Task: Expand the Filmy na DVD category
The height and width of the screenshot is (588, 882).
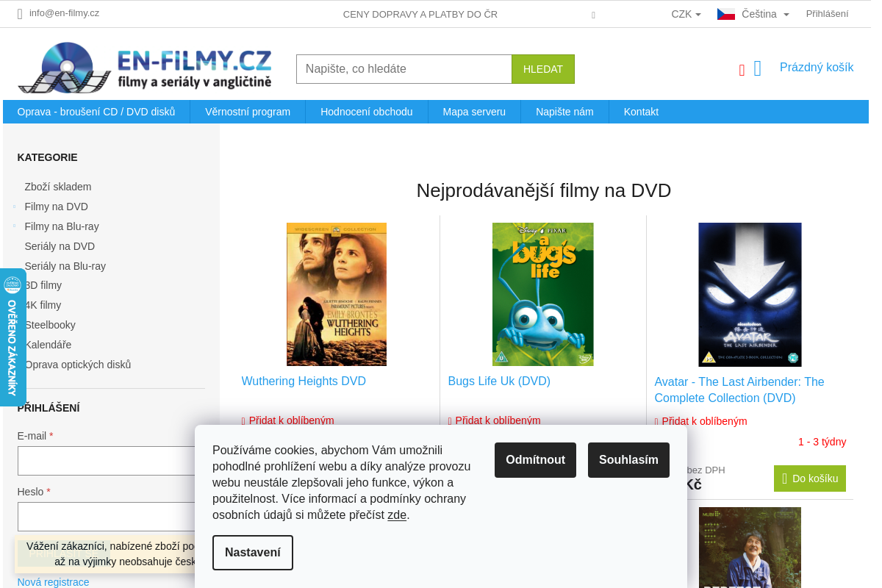Action: coord(15,207)
